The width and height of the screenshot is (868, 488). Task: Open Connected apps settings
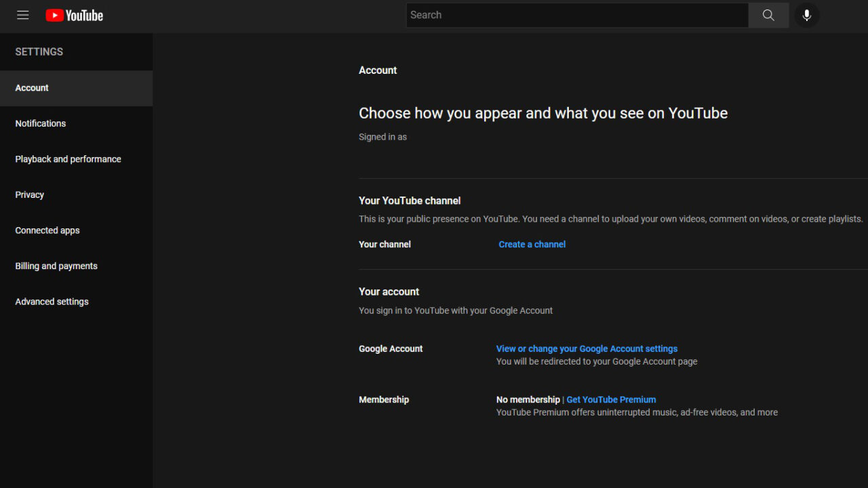pos(47,230)
